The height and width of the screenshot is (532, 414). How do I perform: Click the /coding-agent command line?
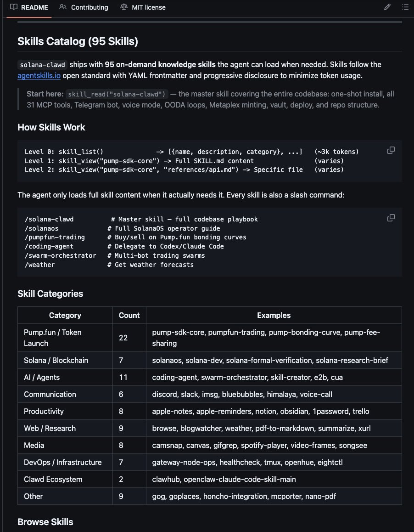coord(124,246)
